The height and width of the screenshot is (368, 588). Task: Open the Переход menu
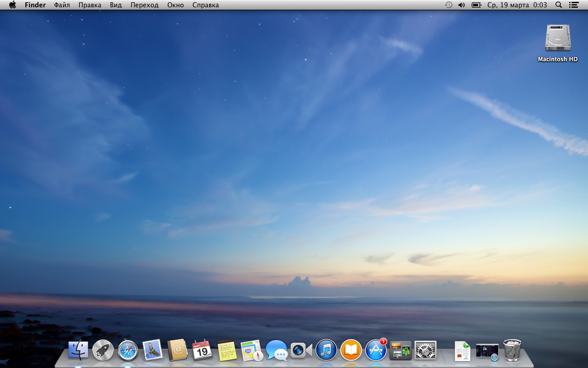(144, 5)
